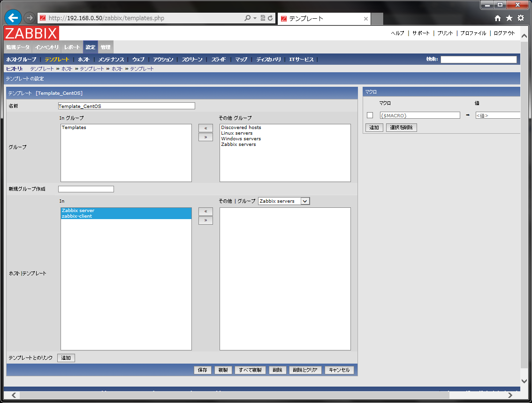Click 追加 button in macro panel
This screenshot has height=403, width=532.
pos(374,128)
